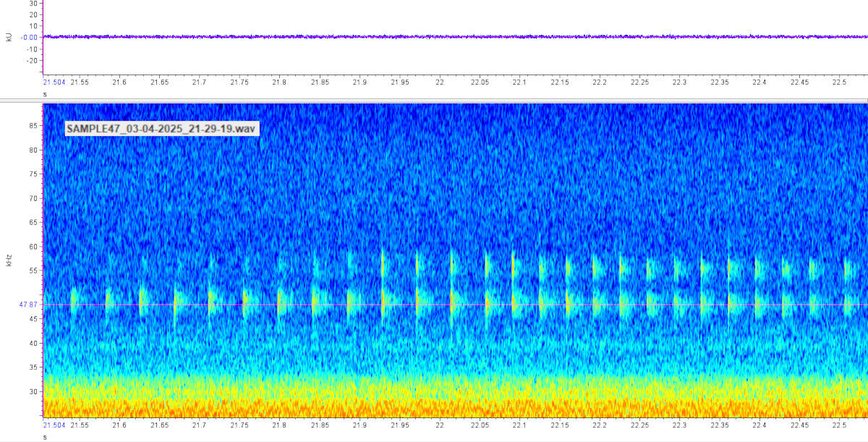Click the 22.25 tick on waveform time axis
The height and width of the screenshot is (442, 868).
(639, 82)
